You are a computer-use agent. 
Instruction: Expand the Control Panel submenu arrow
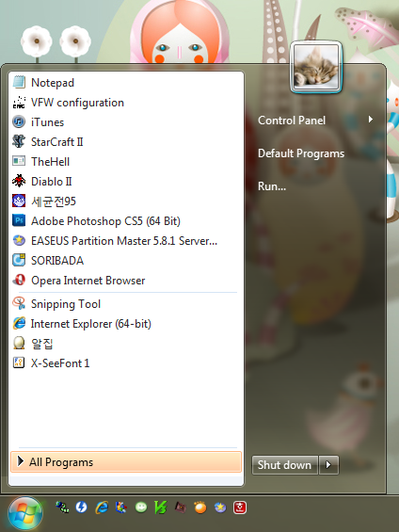coord(371,120)
